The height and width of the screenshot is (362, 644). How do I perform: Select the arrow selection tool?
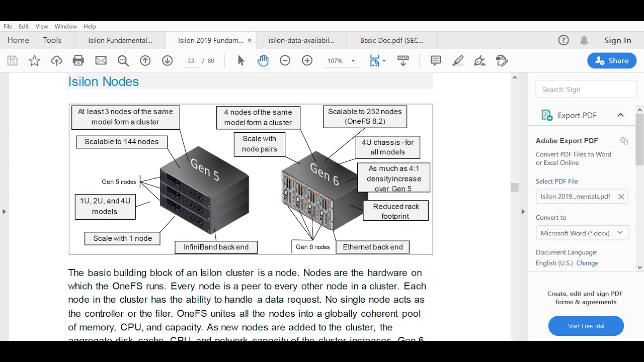pyautogui.click(x=240, y=61)
